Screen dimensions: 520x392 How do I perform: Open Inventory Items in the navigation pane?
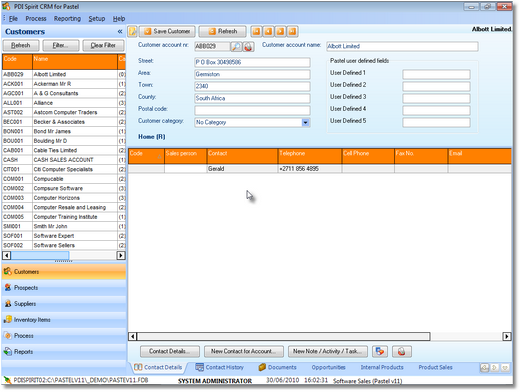(x=63, y=320)
